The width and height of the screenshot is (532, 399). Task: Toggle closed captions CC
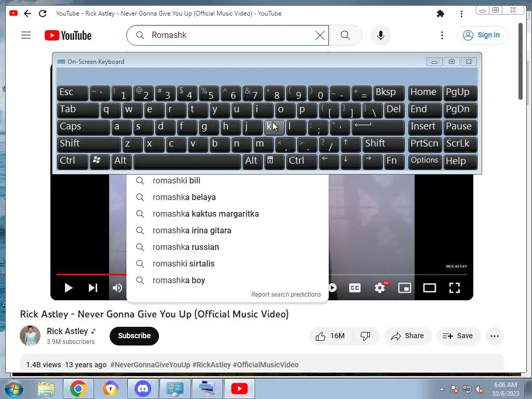pos(355,288)
